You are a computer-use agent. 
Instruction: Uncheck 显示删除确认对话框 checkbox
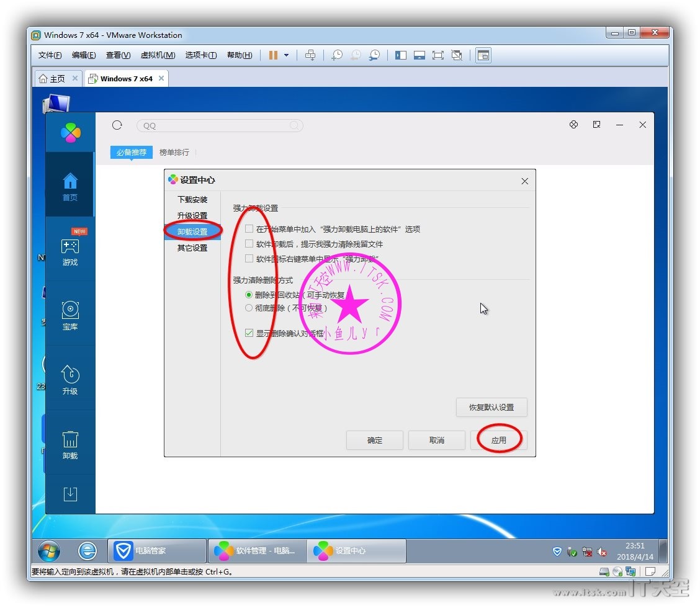(249, 333)
